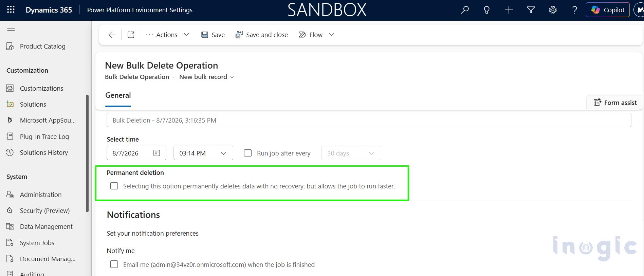Click the 8/7/2026 date field
644x276 pixels.
[136, 153]
